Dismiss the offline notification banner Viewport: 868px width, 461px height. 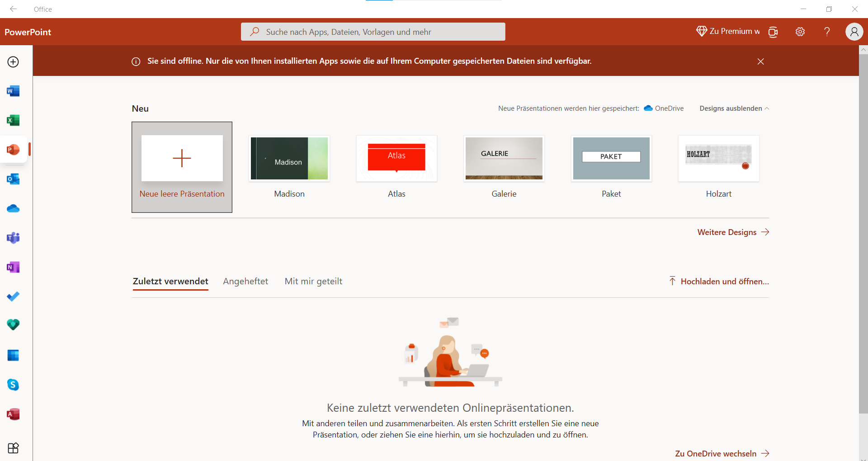pyautogui.click(x=761, y=61)
